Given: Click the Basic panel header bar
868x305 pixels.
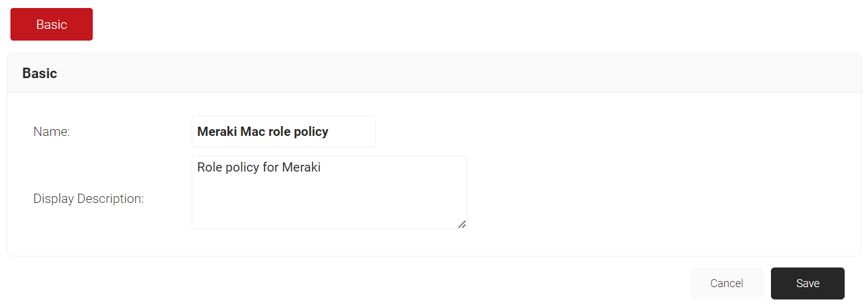Looking at the screenshot, I should tap(434, 73).
